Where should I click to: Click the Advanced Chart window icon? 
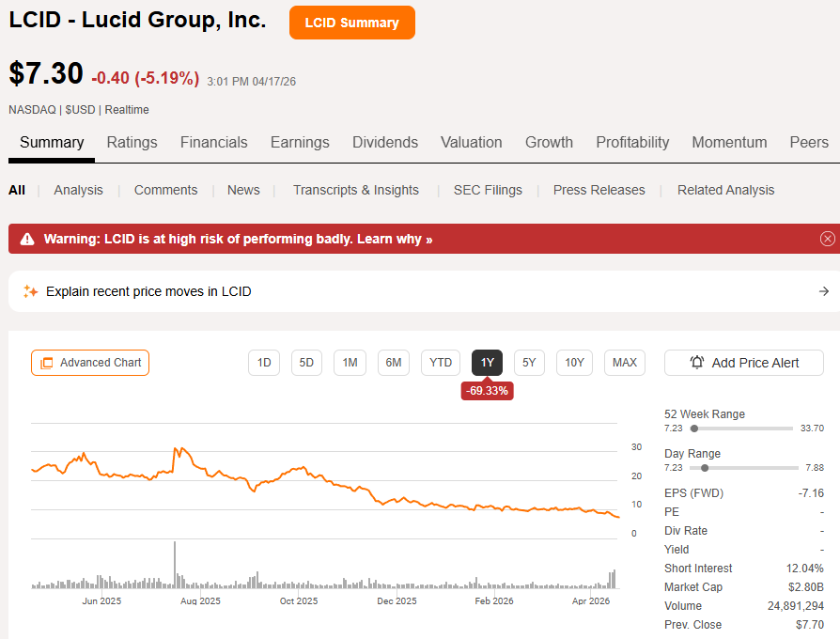click(x=47, y=363)
